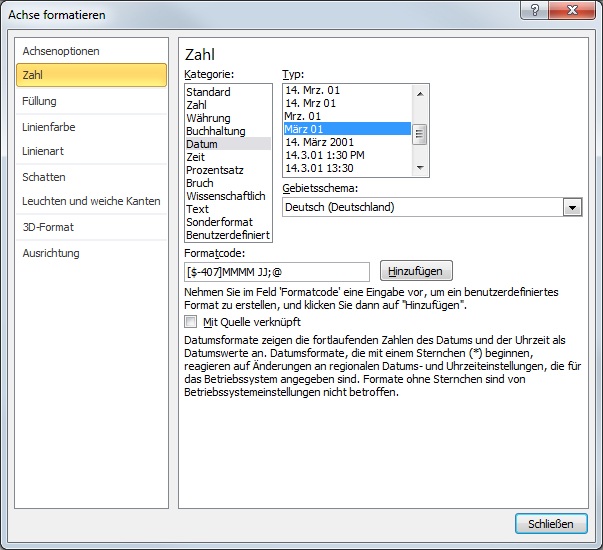Click the Formatcode input field
The width and height of the screenshot is (603, 550).
click(277, 272)
